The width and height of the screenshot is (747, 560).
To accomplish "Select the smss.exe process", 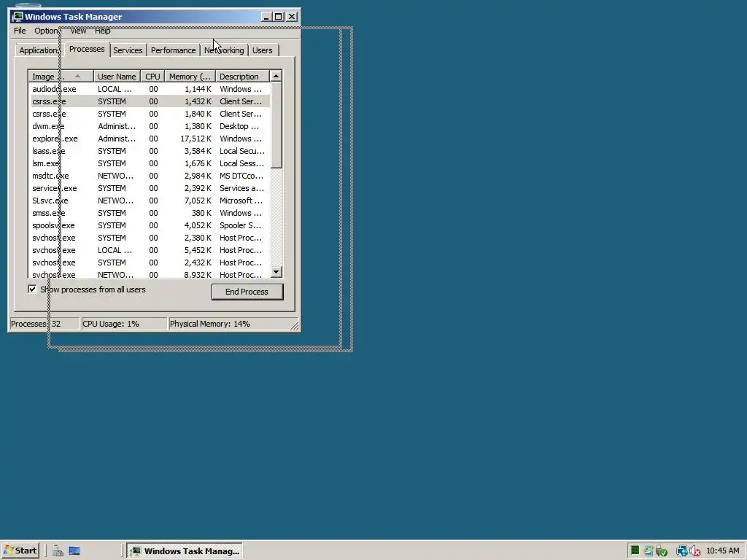I will (149, 213).
